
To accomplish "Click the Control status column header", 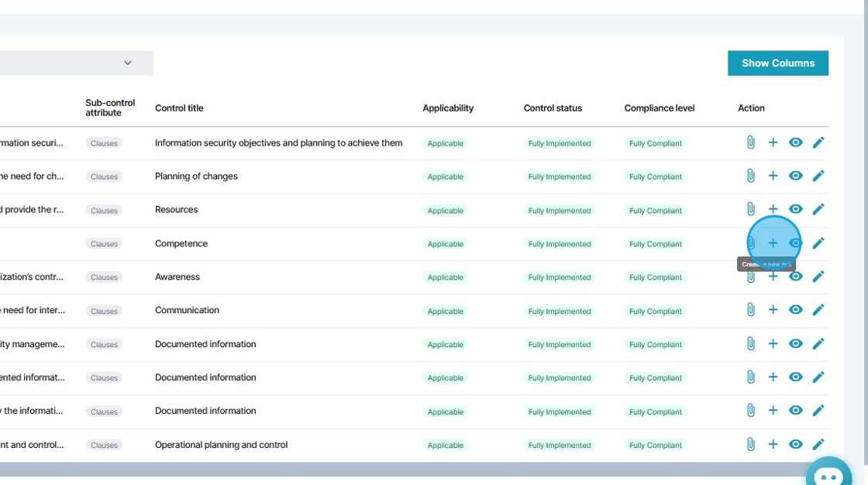I will click(x=553, y=108).
